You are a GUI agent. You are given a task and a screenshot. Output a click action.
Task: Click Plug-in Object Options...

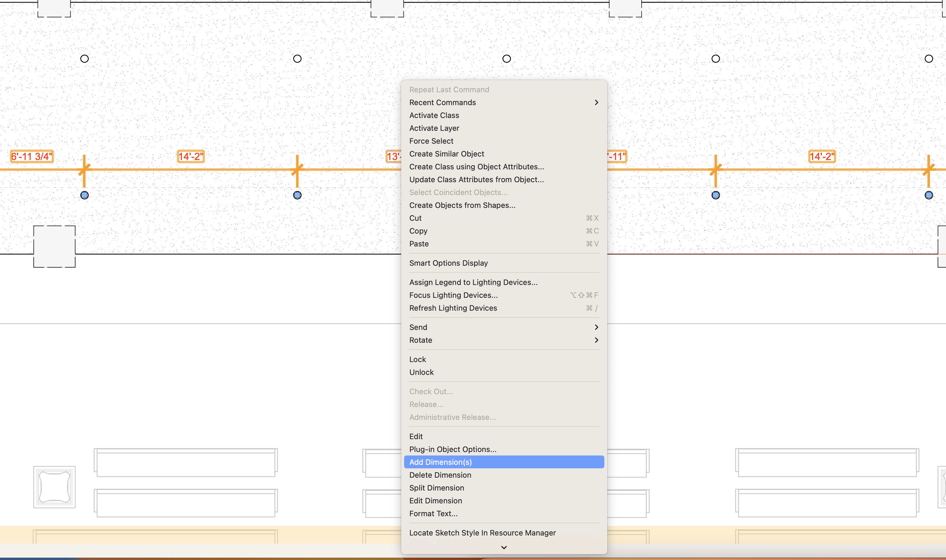coord(453,449)
